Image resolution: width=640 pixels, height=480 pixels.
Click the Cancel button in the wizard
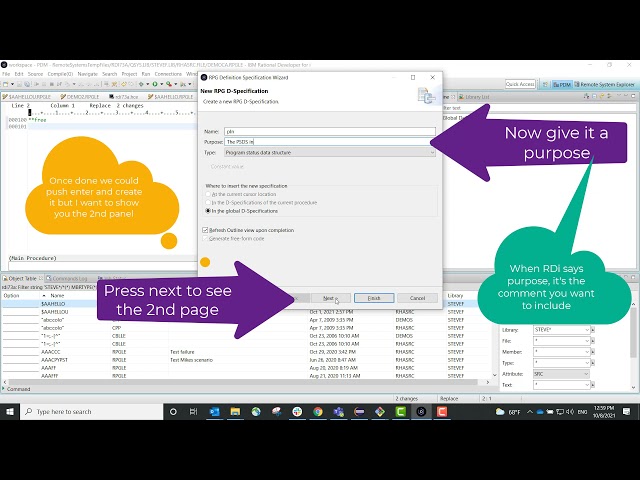pyautogui.click(x=417, y=298)
